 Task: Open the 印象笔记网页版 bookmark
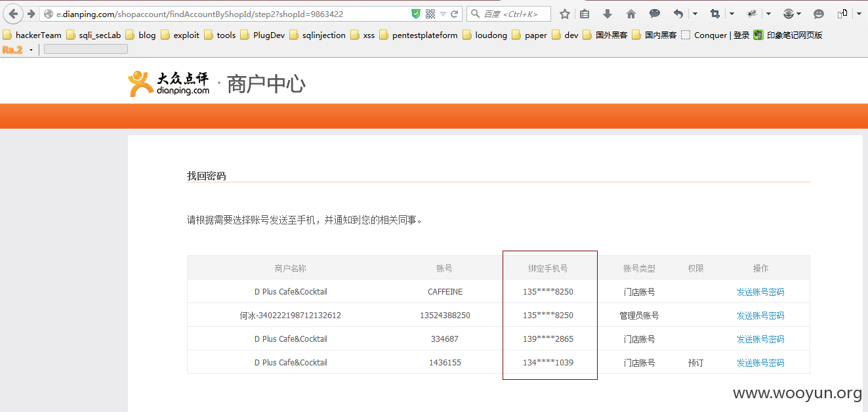coord(788,35)
